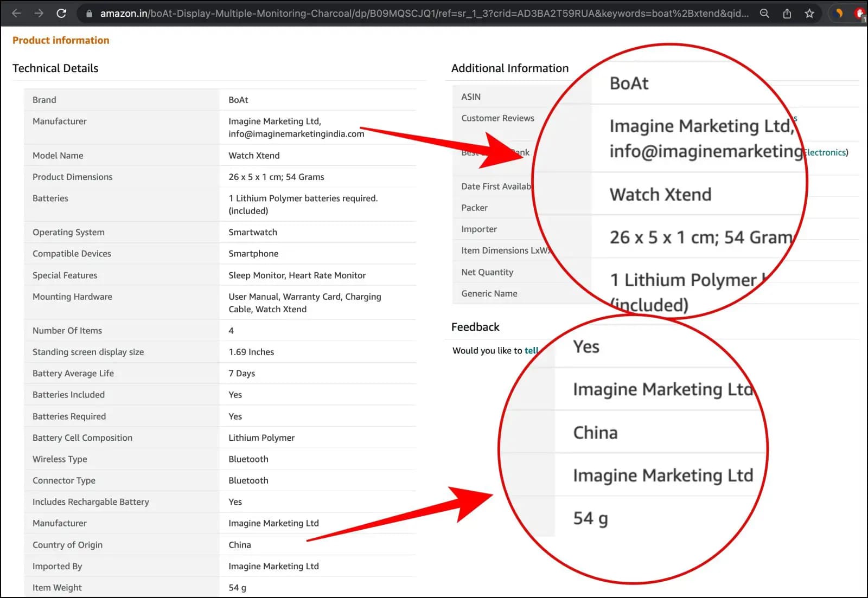Screen dimensions: 868x598
Task: Bookmark this page with star icon
Action: [809, 14]
